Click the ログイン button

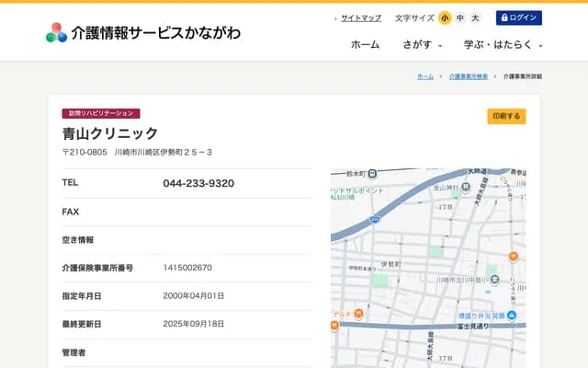[x=518, y=17]
